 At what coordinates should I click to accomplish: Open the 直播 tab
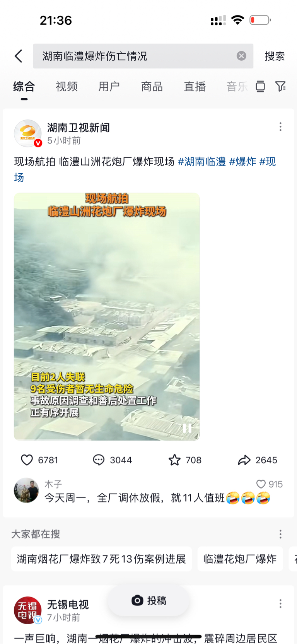195,86
